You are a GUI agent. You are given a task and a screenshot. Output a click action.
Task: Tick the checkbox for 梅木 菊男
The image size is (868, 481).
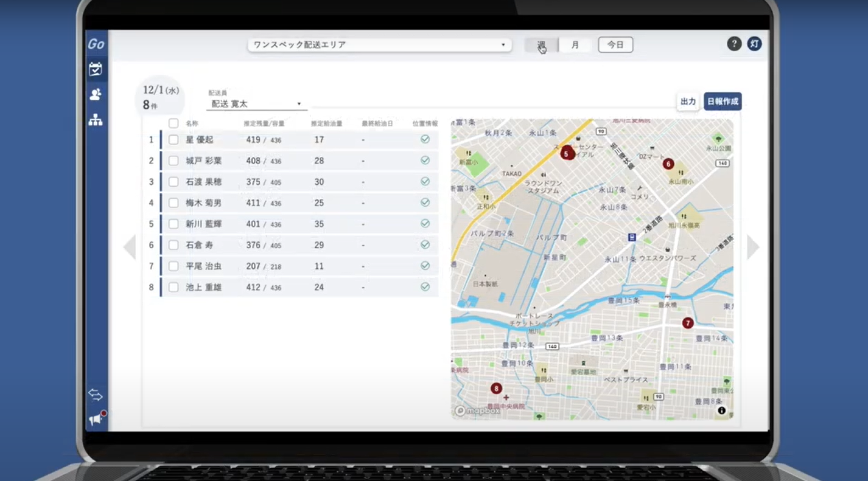[x=173, y=203]
